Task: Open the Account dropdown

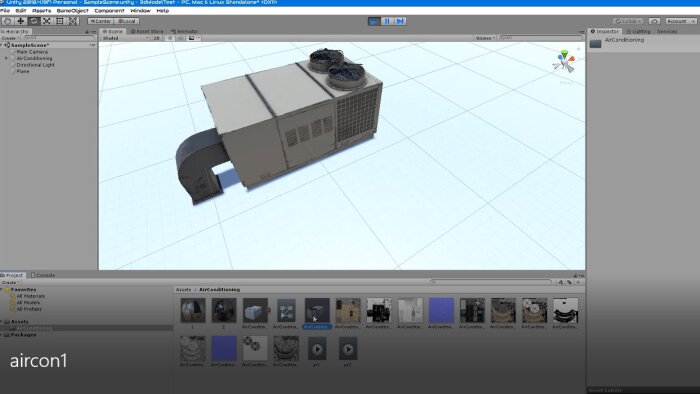Action: click(x=681, y=21)
